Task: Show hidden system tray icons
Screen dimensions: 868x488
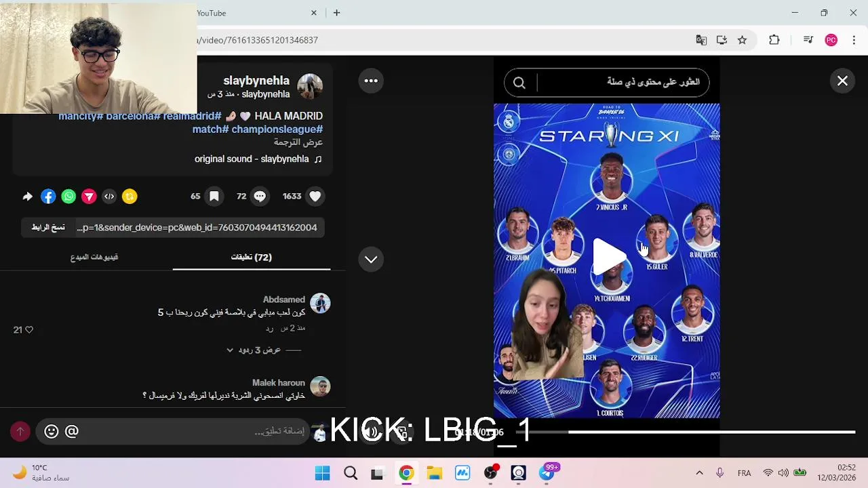Action: coord(699,473)
